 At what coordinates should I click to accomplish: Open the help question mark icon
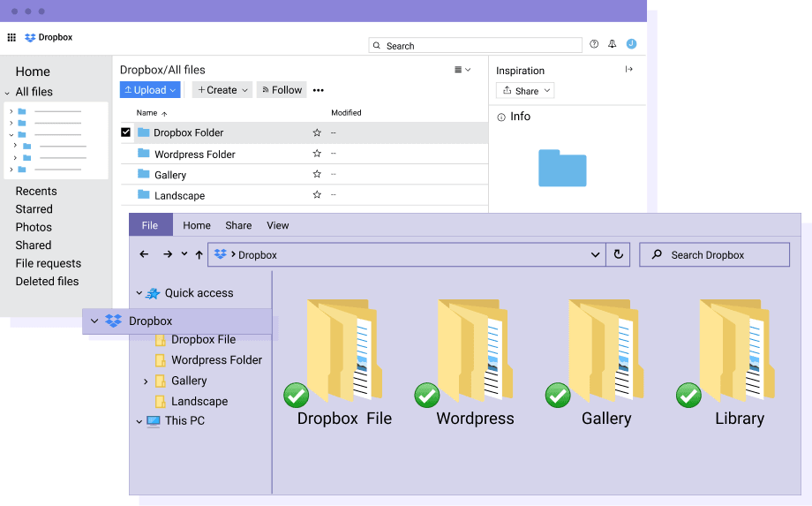[x=594, y=44]
